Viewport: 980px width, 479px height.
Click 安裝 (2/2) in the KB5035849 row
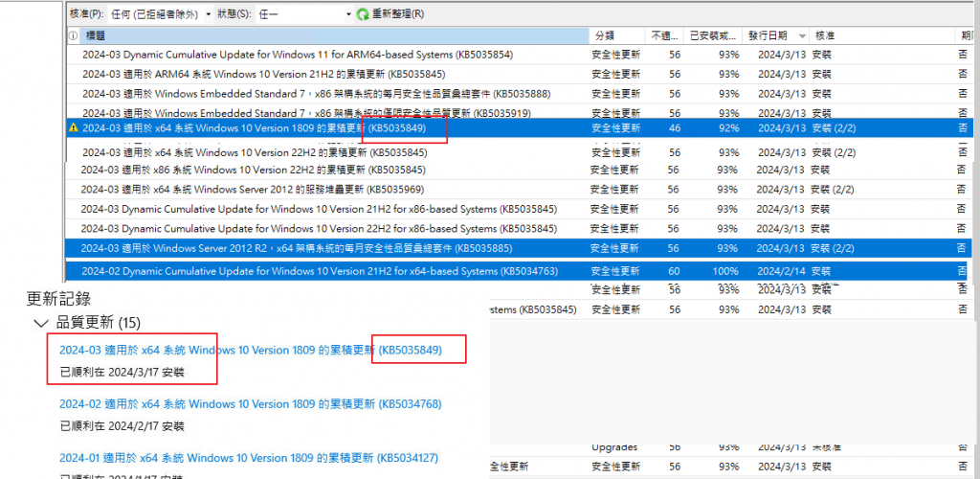point(834,127)
